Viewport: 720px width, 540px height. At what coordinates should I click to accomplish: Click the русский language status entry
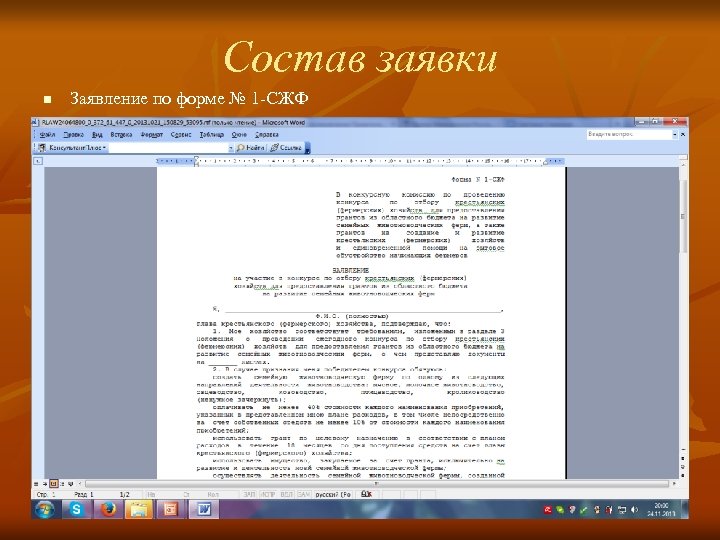click(x=333, y=495)
